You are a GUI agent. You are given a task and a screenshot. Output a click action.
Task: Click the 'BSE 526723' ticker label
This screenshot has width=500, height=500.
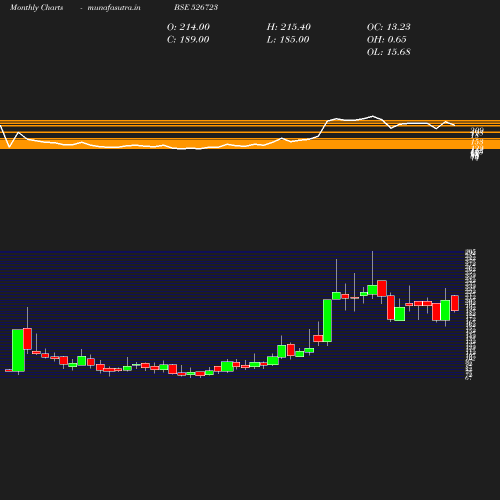pos(196,7)
